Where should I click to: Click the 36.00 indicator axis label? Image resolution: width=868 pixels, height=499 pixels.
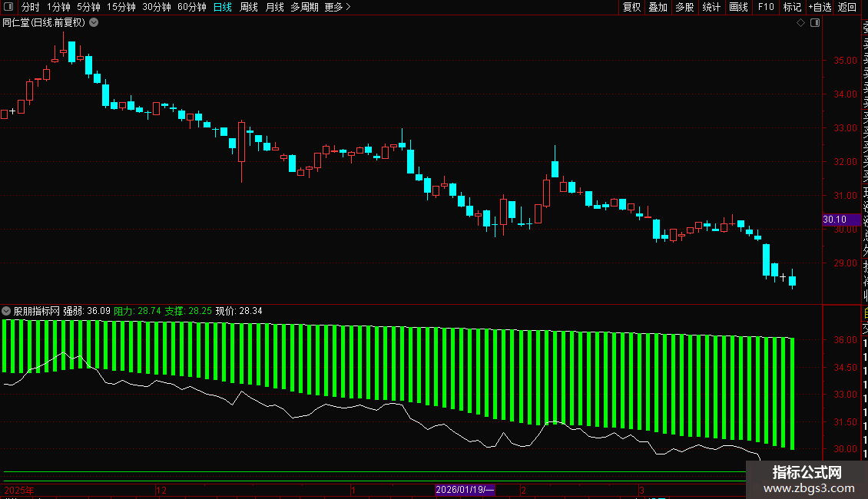click(845, 339)
